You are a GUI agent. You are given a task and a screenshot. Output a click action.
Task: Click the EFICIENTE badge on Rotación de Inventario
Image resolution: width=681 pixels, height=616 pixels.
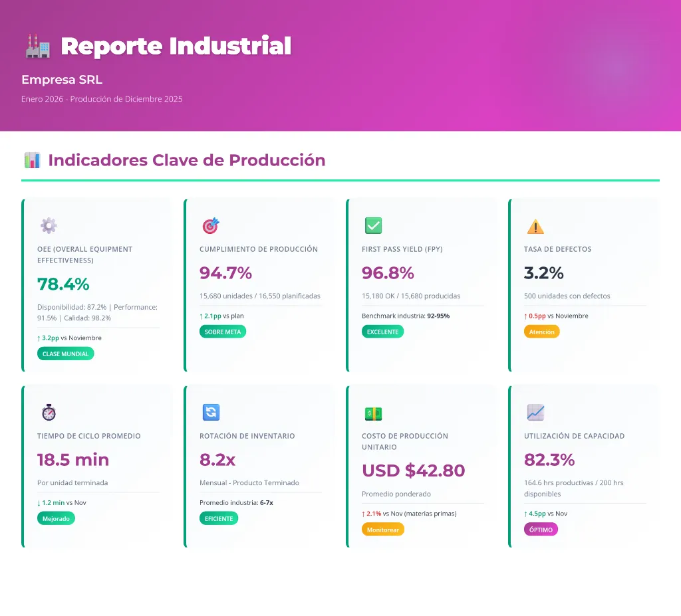(x=219, y=518)
